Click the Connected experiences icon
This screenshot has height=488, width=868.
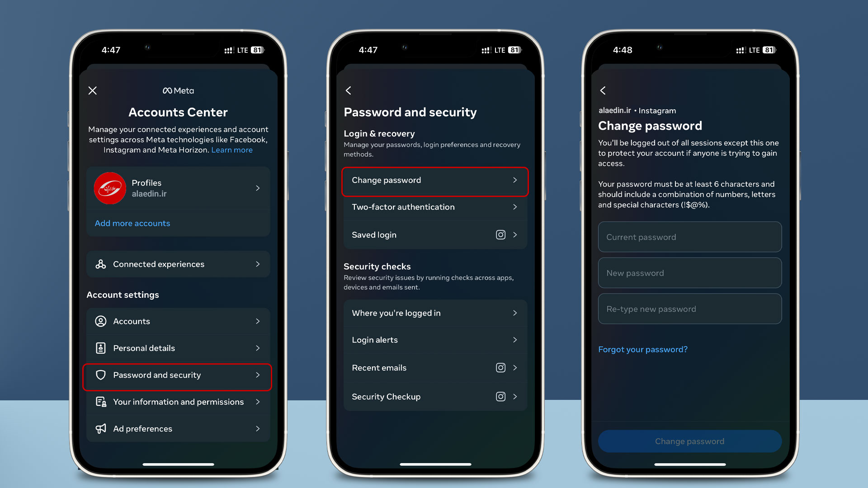click(100, 264)
